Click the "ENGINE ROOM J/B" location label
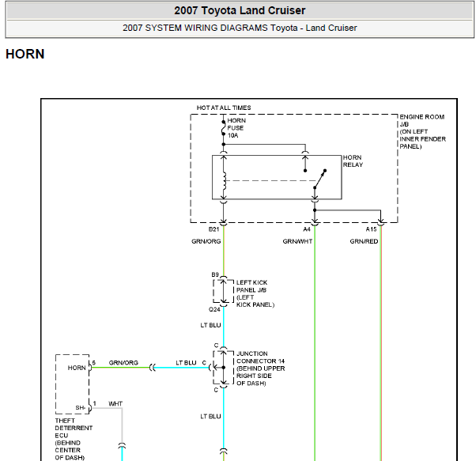Screen dimensions: 476x461 [x=422, y=131]
